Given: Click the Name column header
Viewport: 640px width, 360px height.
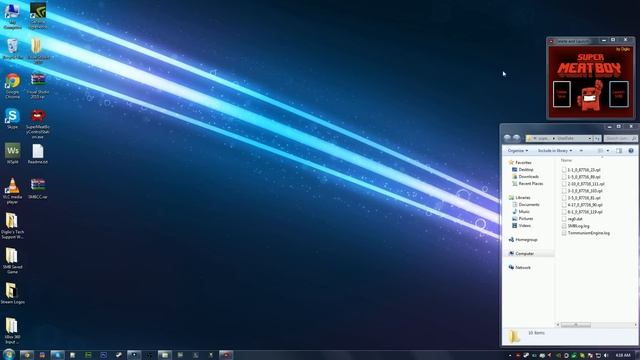Looking at the screenshot, I should (x=567, y=160).
